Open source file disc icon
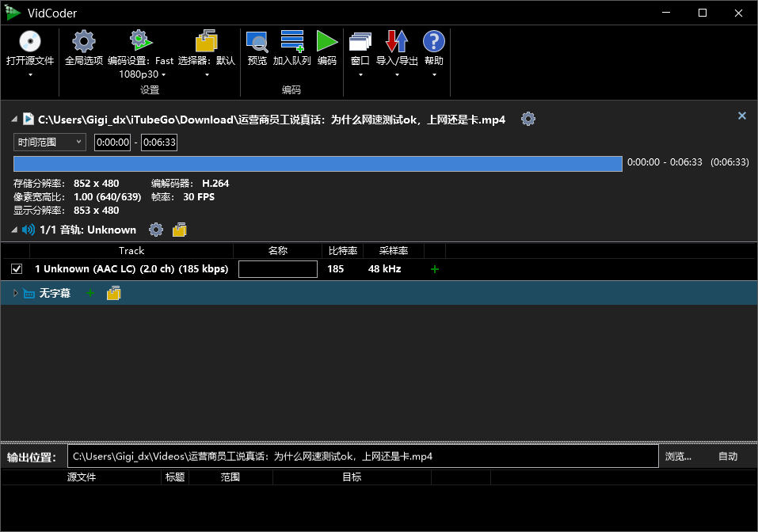The height and width of the screenshot is (532, 758). (x=30, y=41)
